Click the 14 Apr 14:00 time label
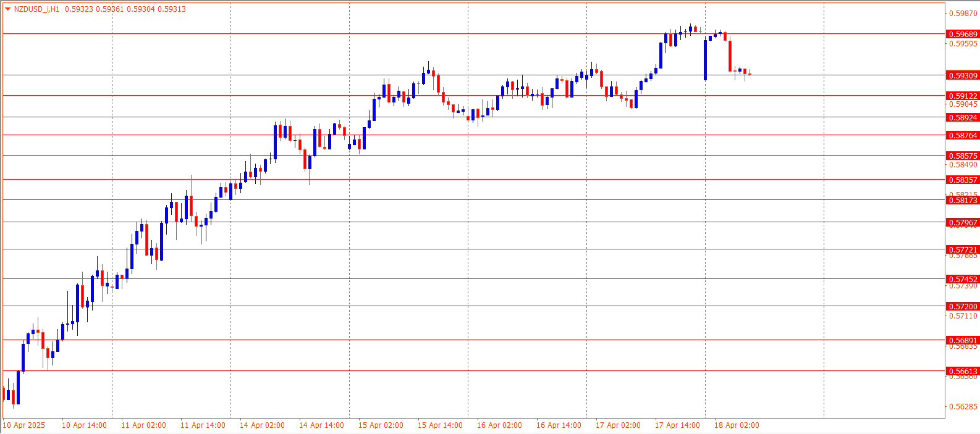The image size is (980, 434). tap(321, 425)
